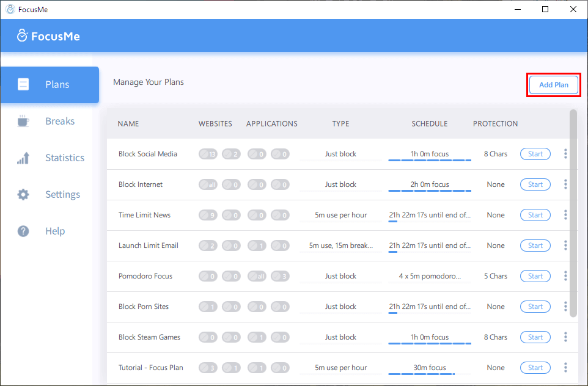Open the type selector for Launch Limit Email
This screenshot has height=386, width=588.
pos(340,245)
